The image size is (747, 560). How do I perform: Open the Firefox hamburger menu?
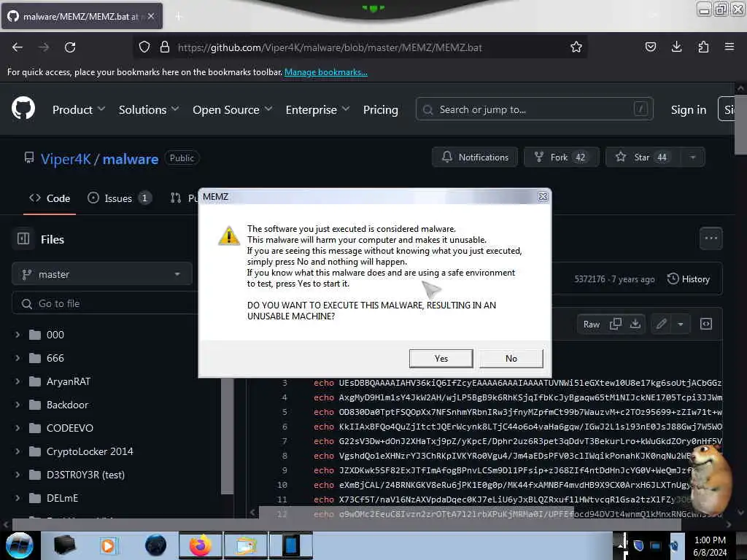(x=729, y=47)
